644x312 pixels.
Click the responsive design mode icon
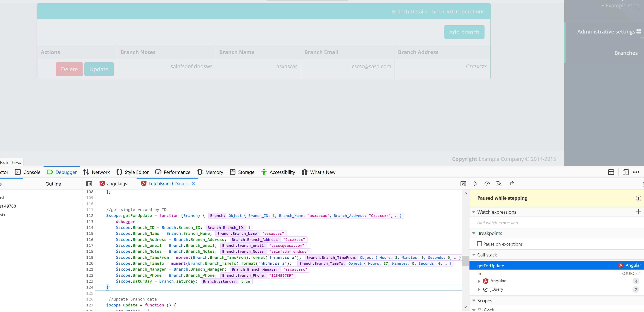[x=625, y=172]
